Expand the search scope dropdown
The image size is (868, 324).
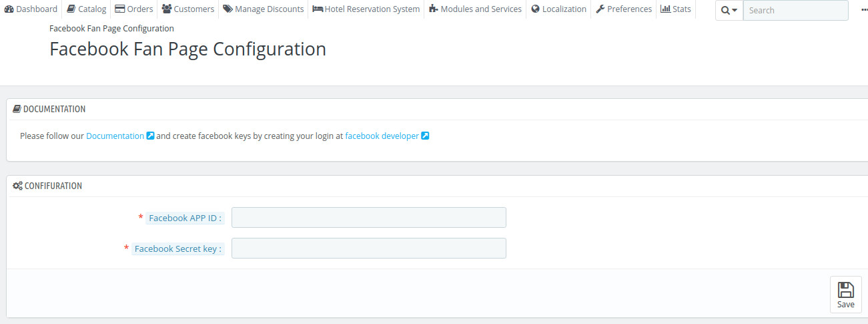729,10
